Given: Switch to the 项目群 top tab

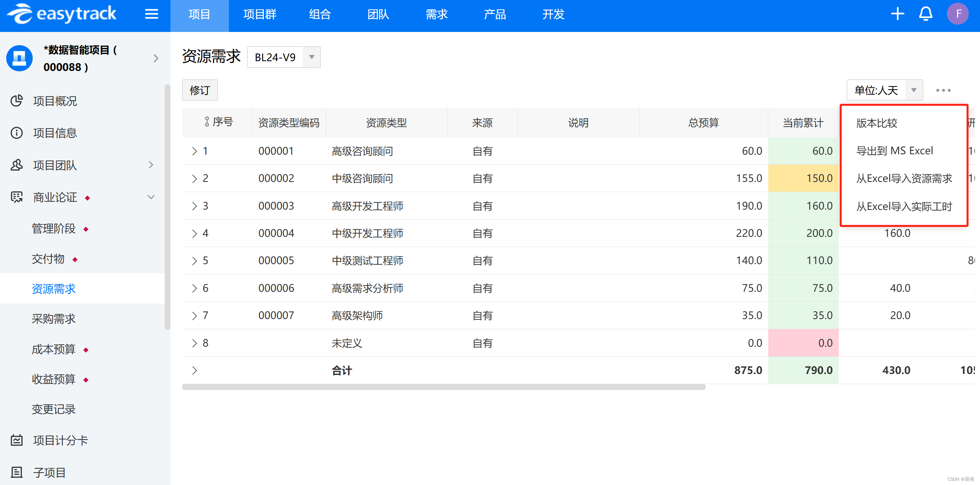Looking at the screenshot, I should click(260, 15).
